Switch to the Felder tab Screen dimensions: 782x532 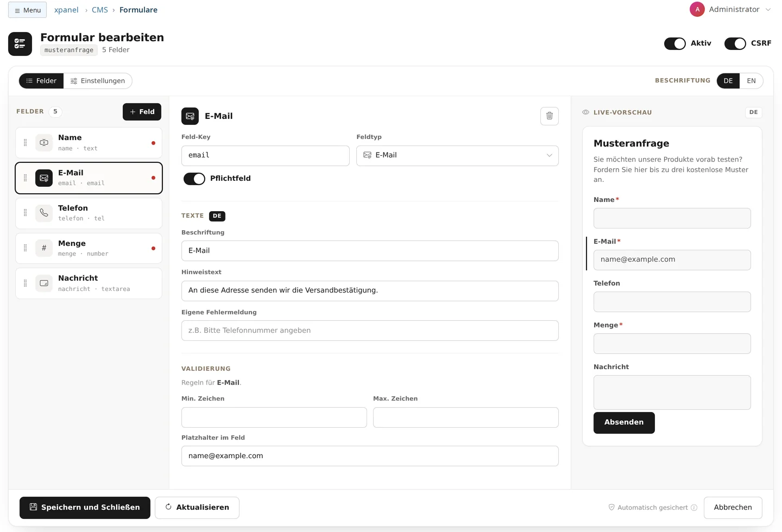coord(41,81)
